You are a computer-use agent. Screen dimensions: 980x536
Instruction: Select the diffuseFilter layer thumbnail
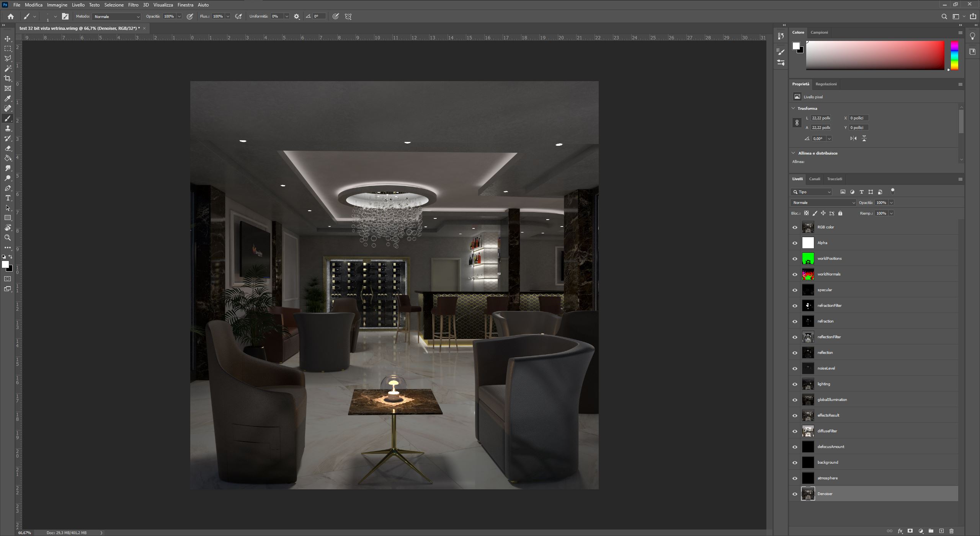click(x=808, y=431)
